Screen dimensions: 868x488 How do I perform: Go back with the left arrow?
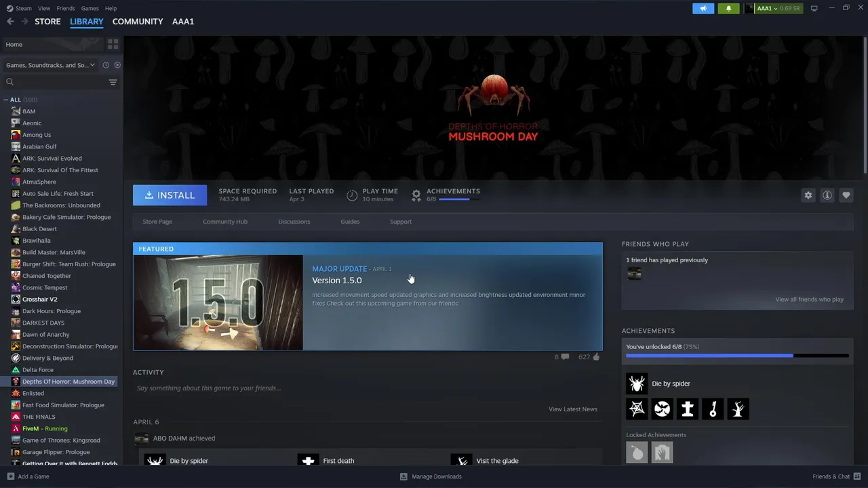point(10,22)
